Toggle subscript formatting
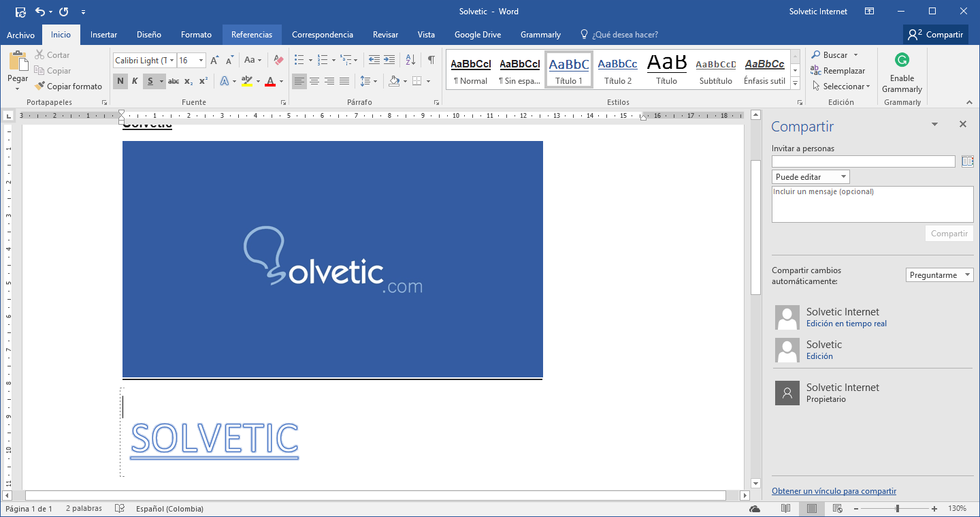Image resolution: width=980 pixels, height=517 pixels. tap(189, 82)
